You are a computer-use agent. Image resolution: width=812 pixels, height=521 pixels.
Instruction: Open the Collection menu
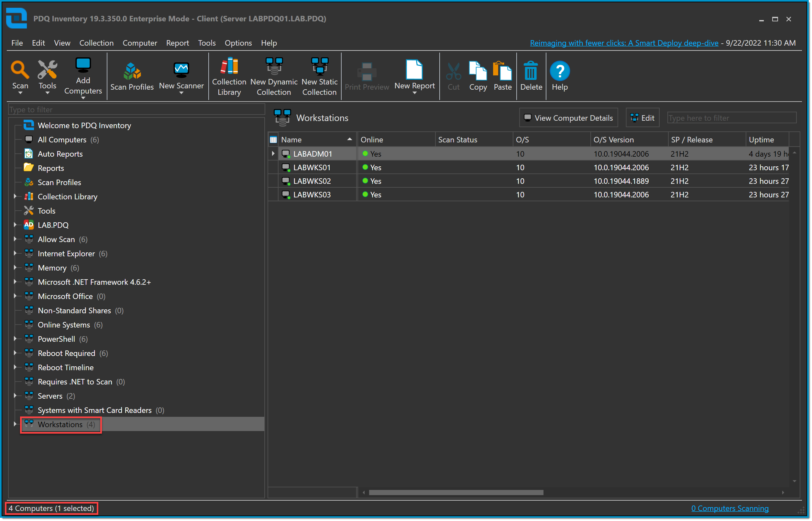(x=96, y=43)
